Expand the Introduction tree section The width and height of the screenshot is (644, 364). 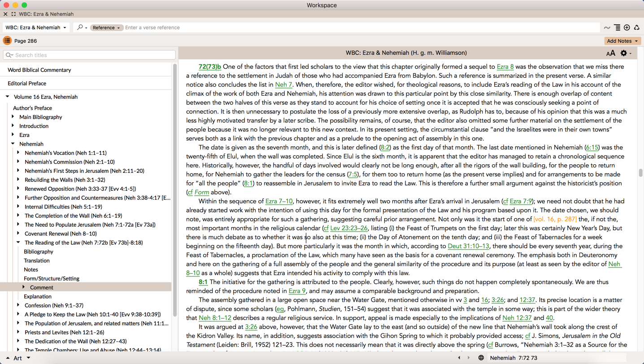tap(13, 126)
